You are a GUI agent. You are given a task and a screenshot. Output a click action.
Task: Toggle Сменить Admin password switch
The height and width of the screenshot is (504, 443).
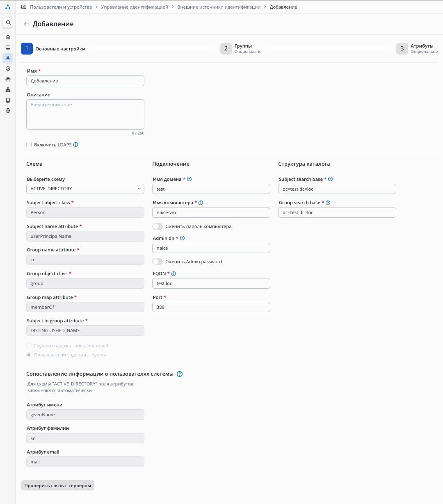click(x=158, y=262)
